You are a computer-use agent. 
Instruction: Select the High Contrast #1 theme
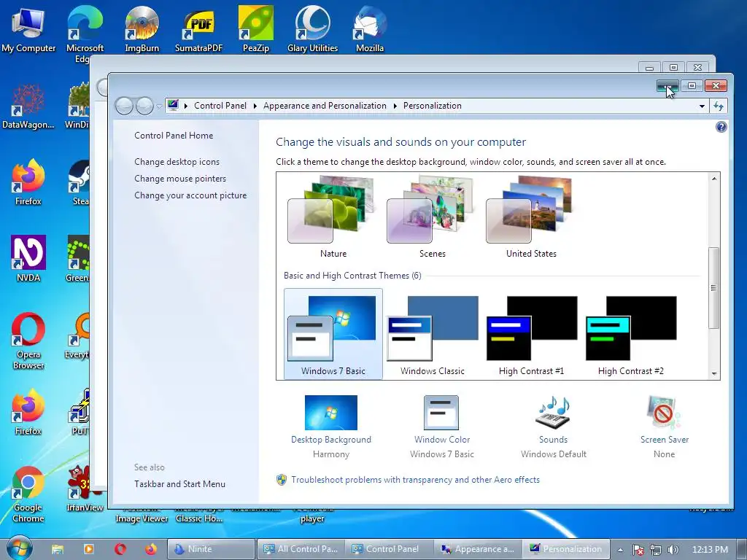coord(531,334)
